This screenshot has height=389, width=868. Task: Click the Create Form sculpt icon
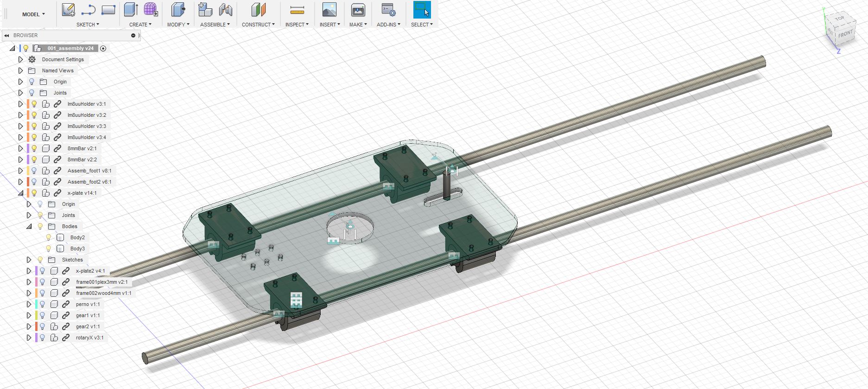point(151,10)
